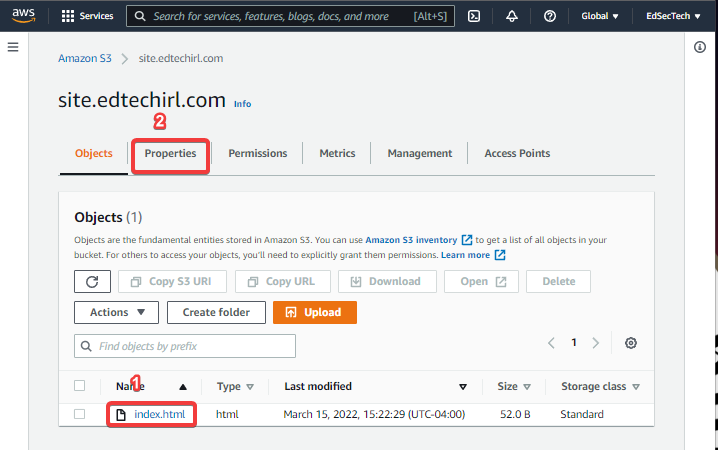718x450 pixels.
Task: Go to the next page arrow
Action: [596, 343]
